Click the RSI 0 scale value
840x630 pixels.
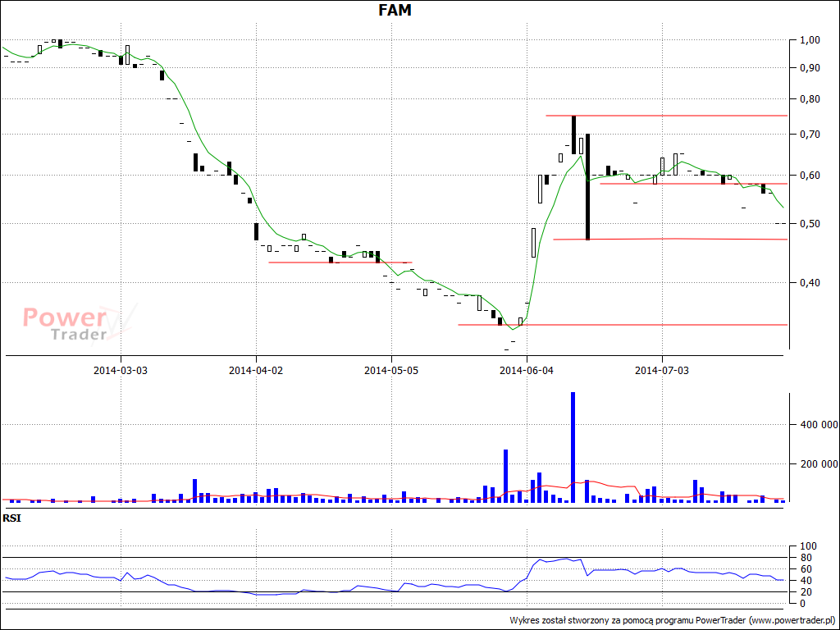[801, 604]
